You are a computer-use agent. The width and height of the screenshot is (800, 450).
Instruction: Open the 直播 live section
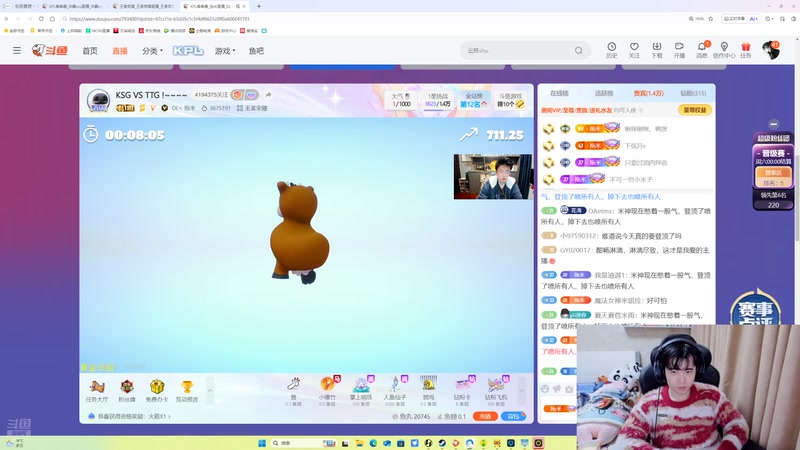pos(120,51)
